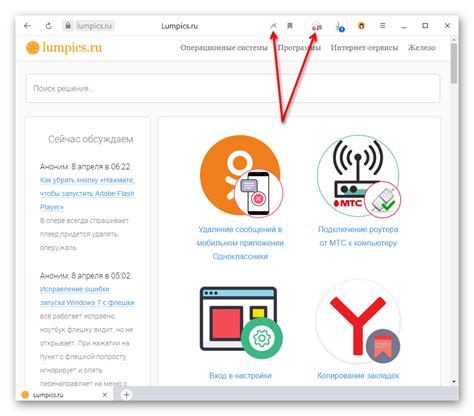Screen dimensions: 474x416
Task: Open Подключение роутера от МТС article link
Action: pyautogui.click(x=358, y=236)
